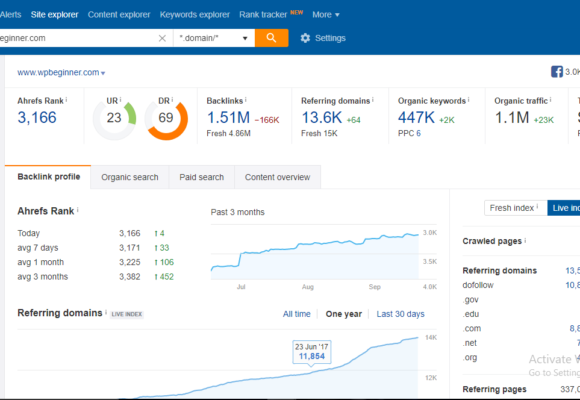Click the -166K backlinks change value
Image resolution: width=580 pixels, height=400 pixels.
(267, 120)
